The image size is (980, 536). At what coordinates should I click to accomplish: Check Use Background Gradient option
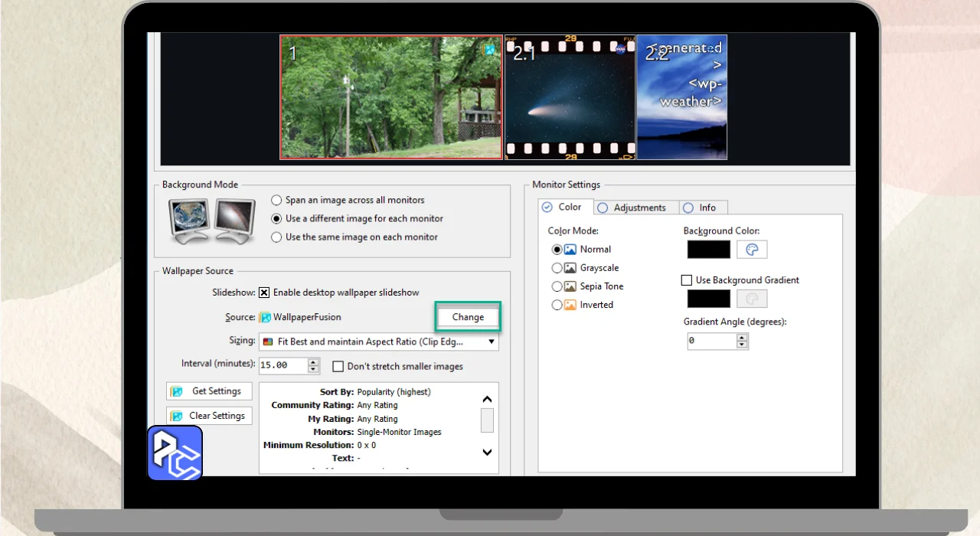687,280
